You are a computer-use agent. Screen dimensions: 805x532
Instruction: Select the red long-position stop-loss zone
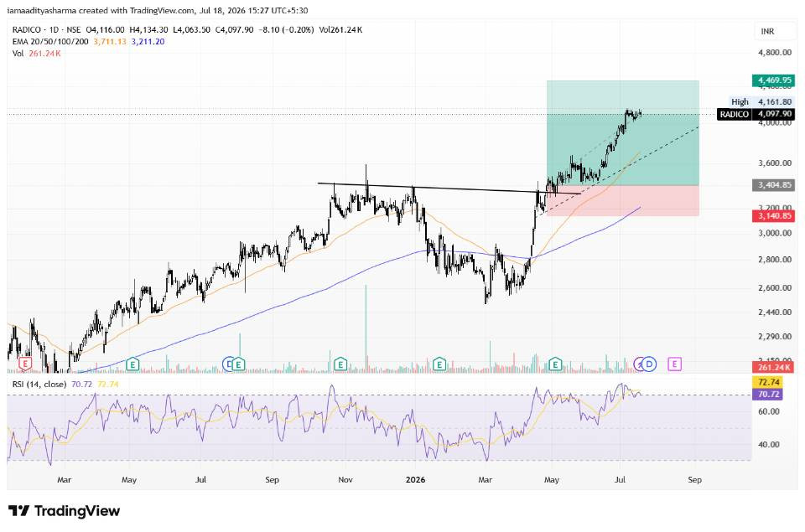point(623,200)
